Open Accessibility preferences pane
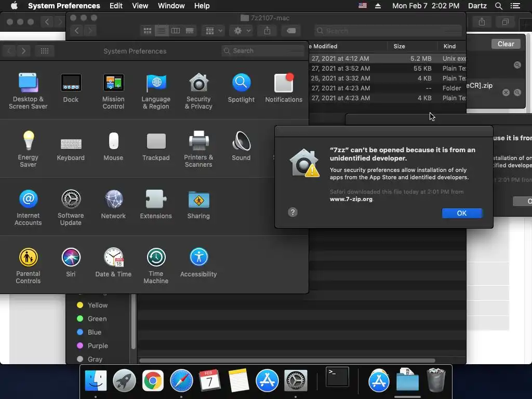Image resolution: width=532 pixels, height=399 pixels. (198, 263)
